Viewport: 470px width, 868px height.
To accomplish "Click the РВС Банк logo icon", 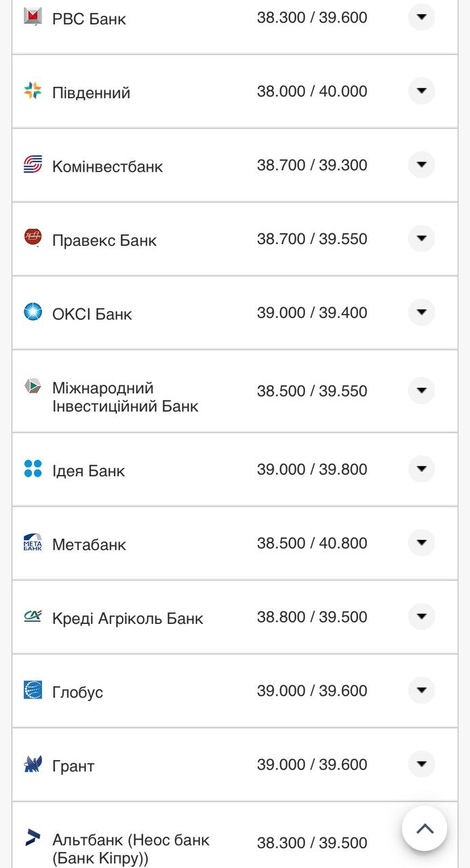I will [33, 16].
